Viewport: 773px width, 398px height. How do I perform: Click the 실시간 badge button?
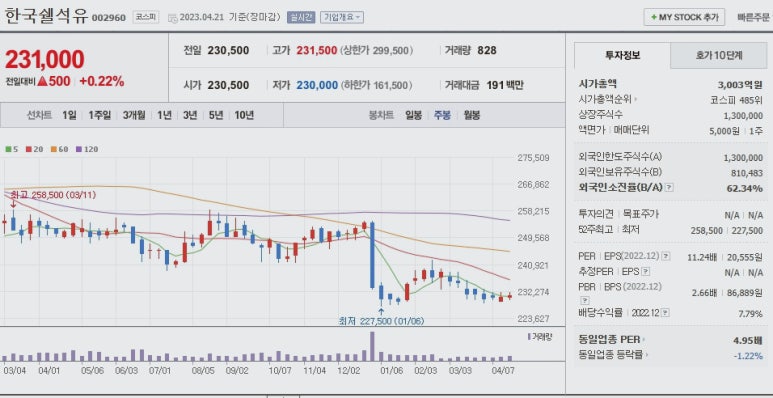tap(300, 17)
